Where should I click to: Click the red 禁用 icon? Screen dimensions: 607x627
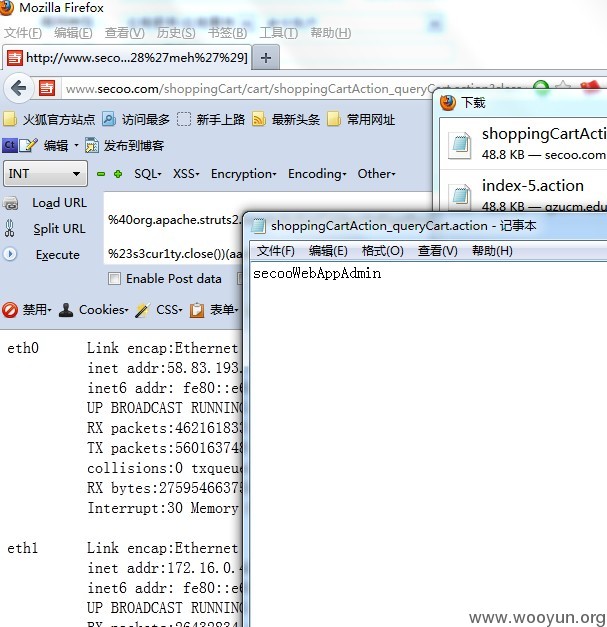pyautogui.click(x=10, y=310)
